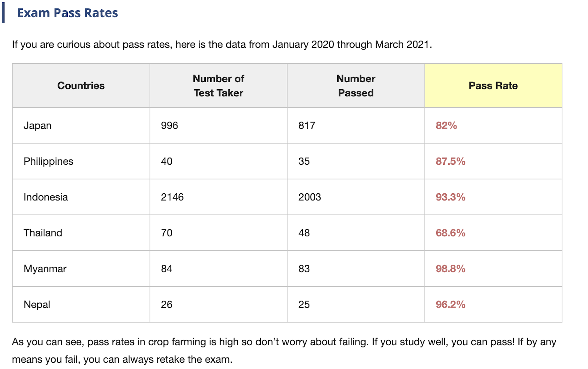
Task: Click the 2146 test taker count
Action: click(172, 197)
